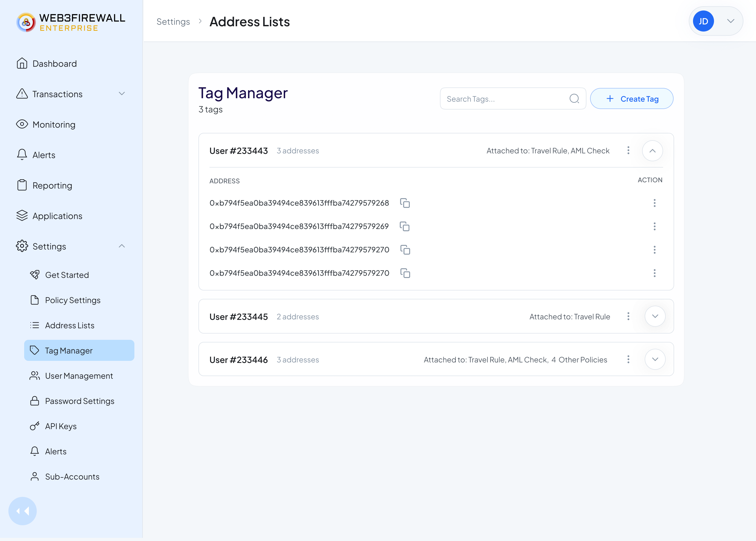This screenshot has width=756, height=541.
Task: Click the API Keys key icon
Action: 35,426
